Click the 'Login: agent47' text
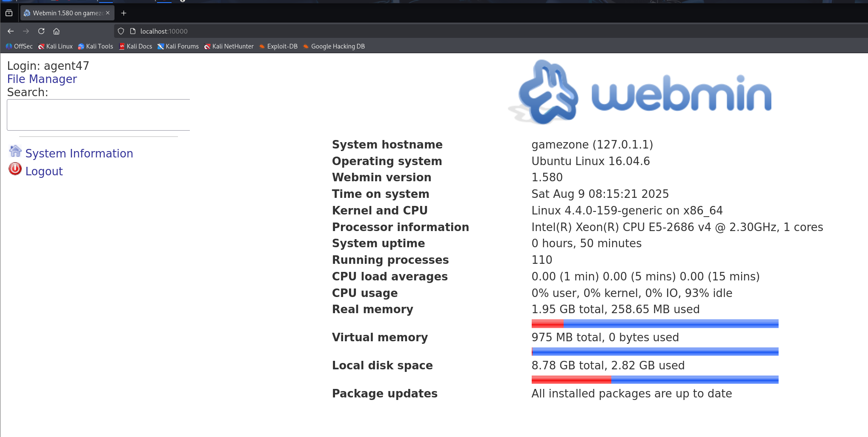 click(x=48, y=66)
